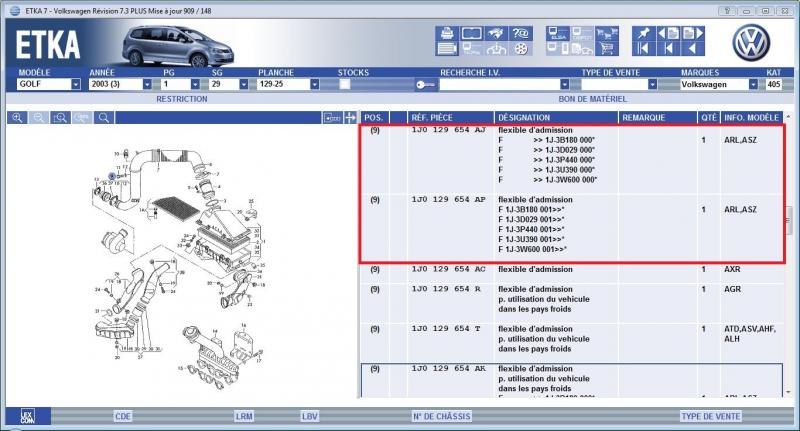Click the BON DE MATÉRIEL label
Screen dimensions: 800x431
tap(592, 99)
